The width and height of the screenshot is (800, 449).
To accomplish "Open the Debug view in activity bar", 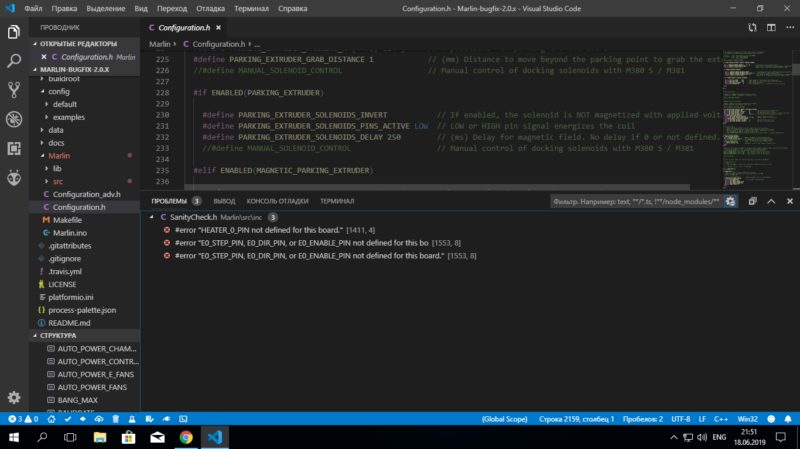I will click(x=14, y=119).
